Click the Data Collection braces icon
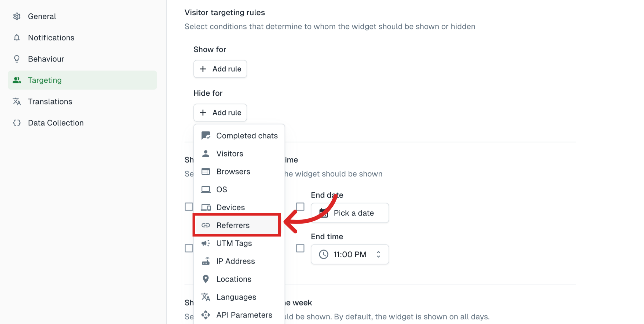This screenshot has width=644, height=324. click(17, 123)
